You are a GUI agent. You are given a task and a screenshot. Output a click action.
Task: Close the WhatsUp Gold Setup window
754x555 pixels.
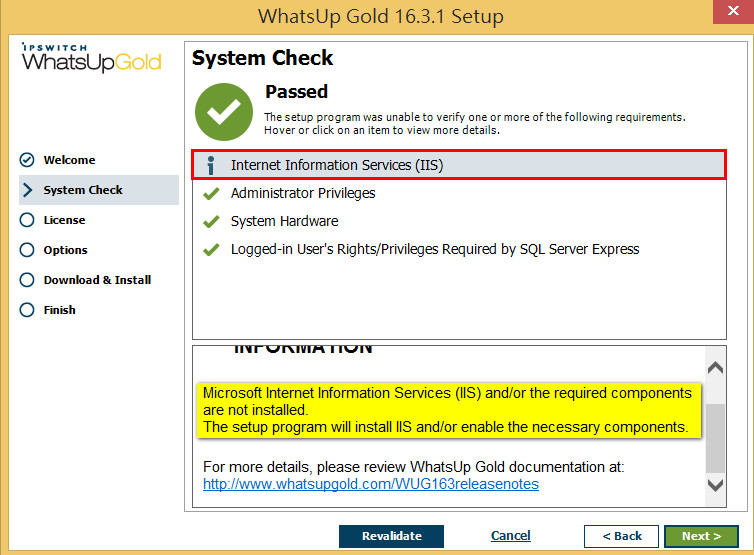point(733,11)
